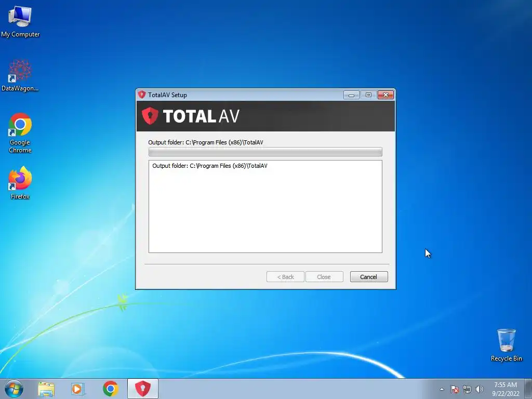
Task: Minimize the TotalAV Setup window
Action: point(351,95)
